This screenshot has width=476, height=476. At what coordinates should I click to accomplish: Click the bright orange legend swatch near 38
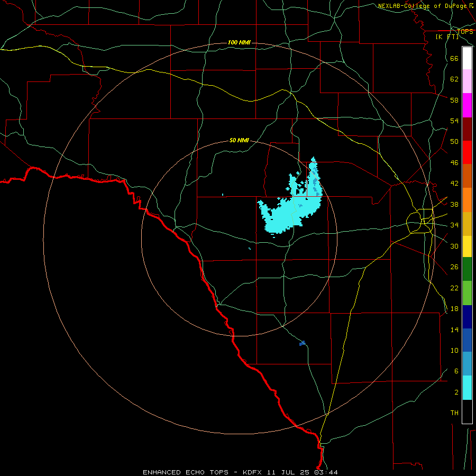tap(467, 200)
